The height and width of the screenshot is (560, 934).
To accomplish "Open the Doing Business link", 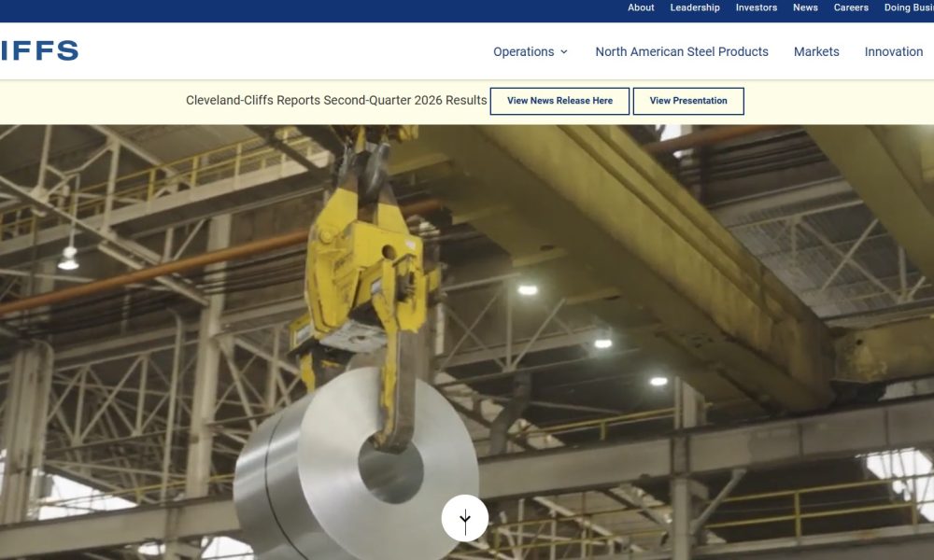I will (909, 7).
